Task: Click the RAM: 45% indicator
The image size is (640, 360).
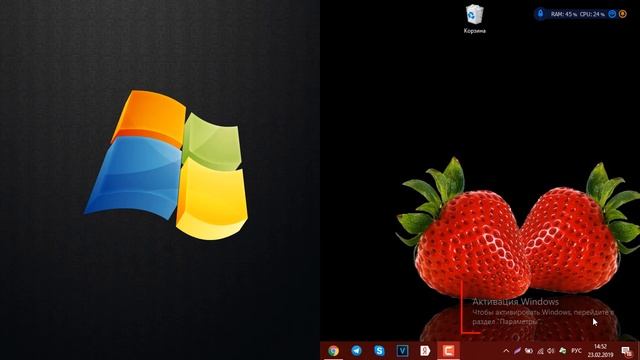Action: coord(564,14)
